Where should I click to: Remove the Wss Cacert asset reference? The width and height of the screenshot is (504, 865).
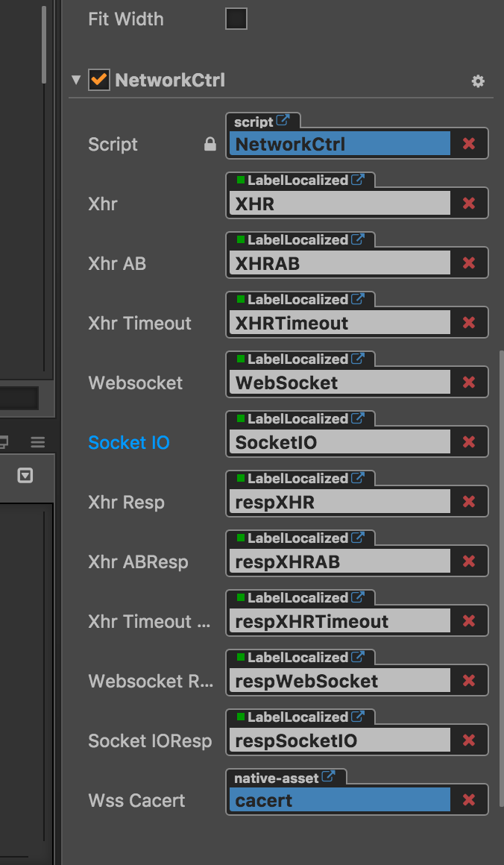469,799
